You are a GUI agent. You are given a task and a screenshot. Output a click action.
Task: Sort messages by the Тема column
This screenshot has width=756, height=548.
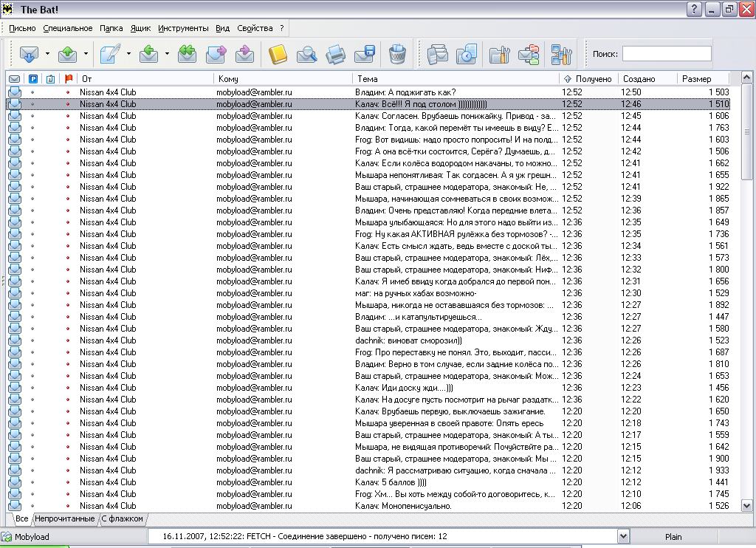click(x=456, y=78)
